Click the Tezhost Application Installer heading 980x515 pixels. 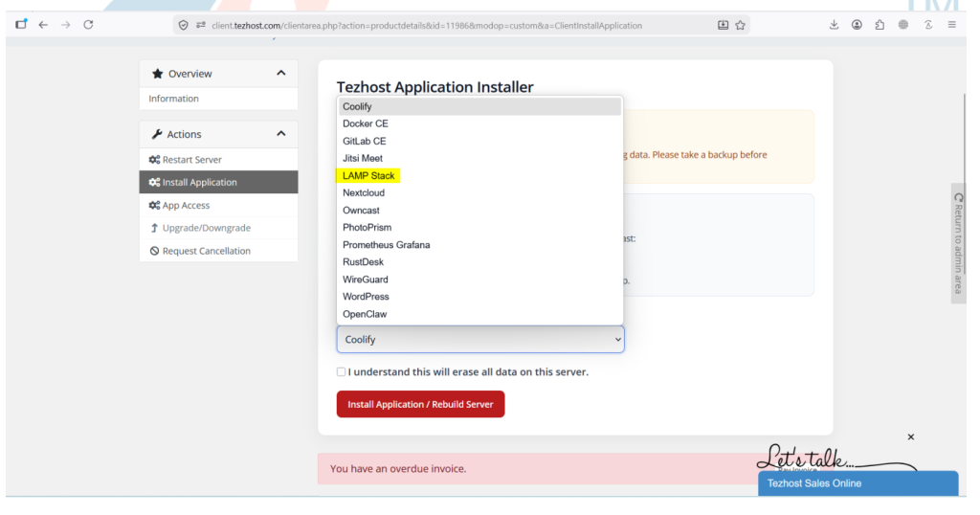pyautogui.click(x=435, y=87)
